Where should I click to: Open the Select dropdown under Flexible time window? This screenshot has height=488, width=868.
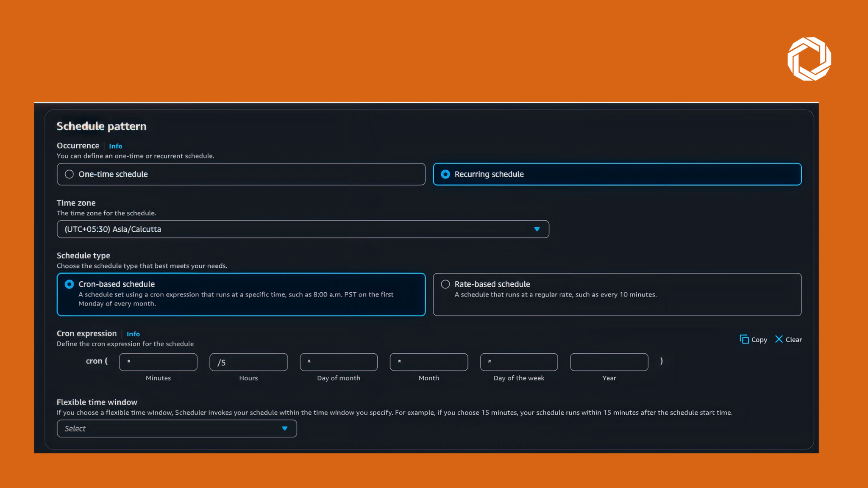click(x=177, y=428)
